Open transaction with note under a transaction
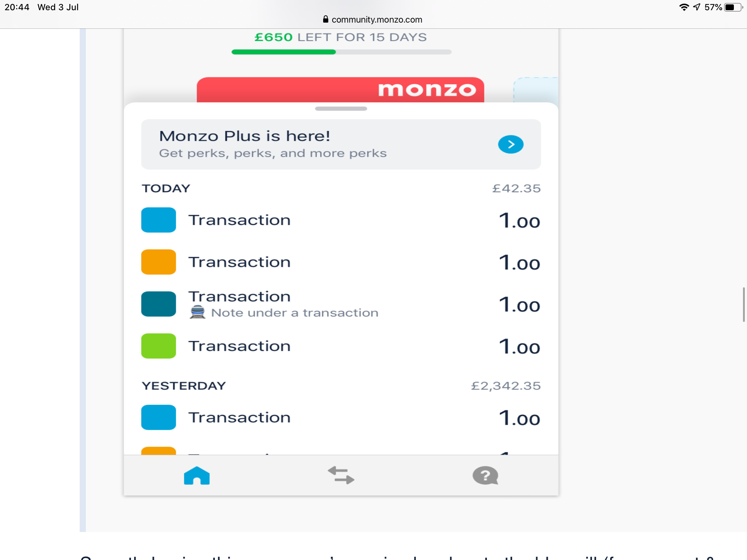747x560 pixels. click(x=341, y=304)
